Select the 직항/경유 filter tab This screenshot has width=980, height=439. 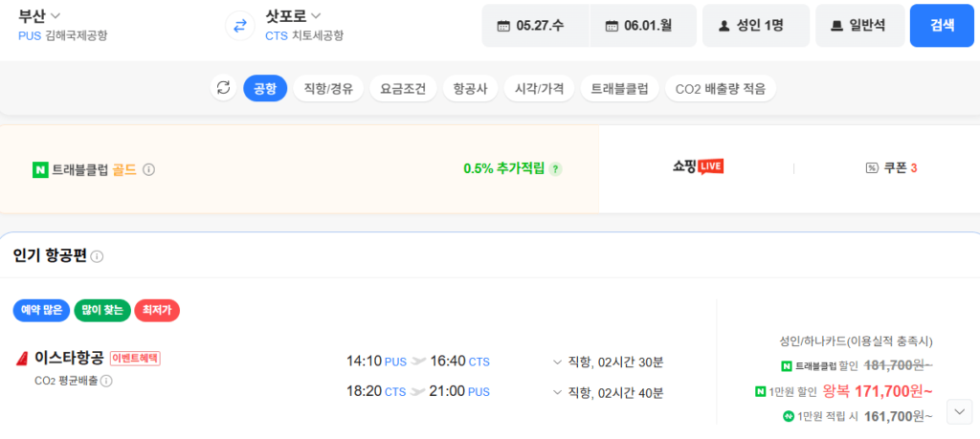(328, 89)
